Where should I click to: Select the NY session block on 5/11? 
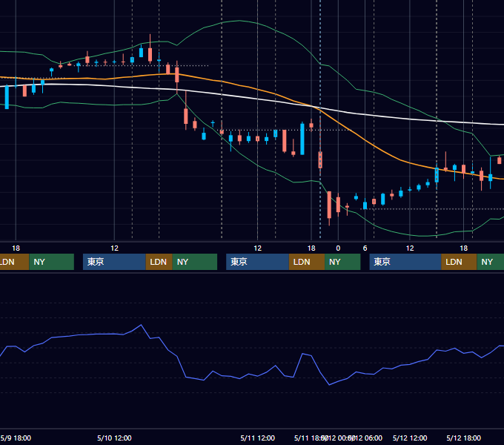tap(342, 262)
